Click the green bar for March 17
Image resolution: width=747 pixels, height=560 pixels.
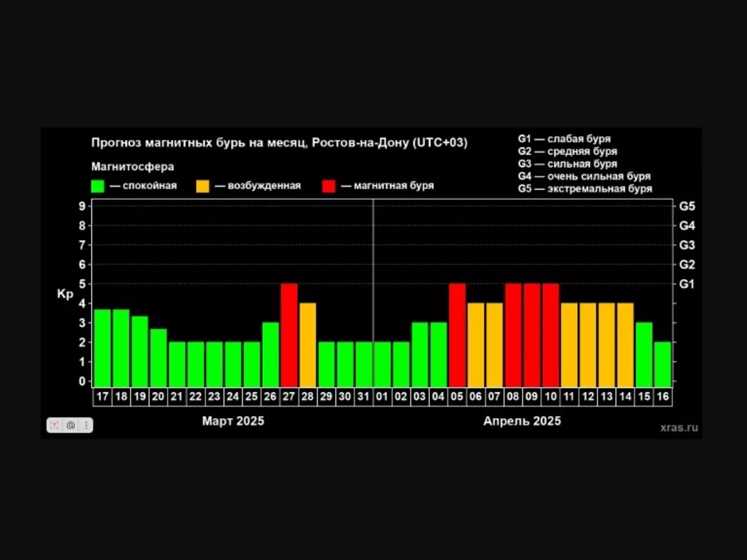(x=102, y=348)
